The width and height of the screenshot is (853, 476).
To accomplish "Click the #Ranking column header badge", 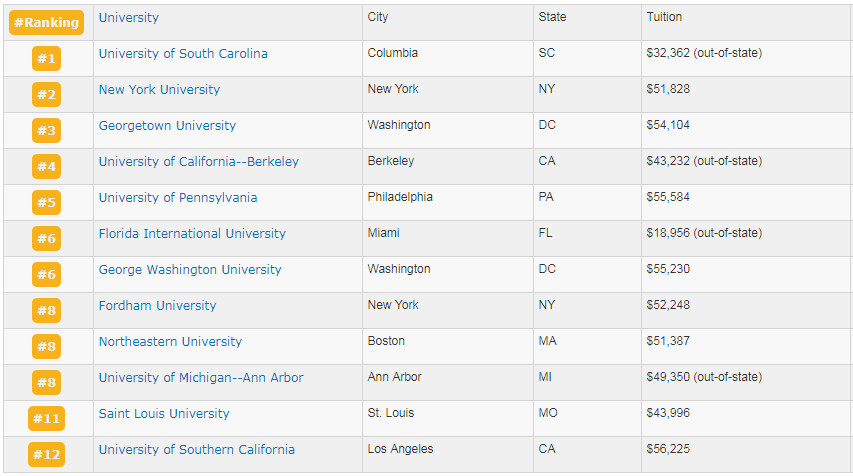I will [x=46, y=23].
